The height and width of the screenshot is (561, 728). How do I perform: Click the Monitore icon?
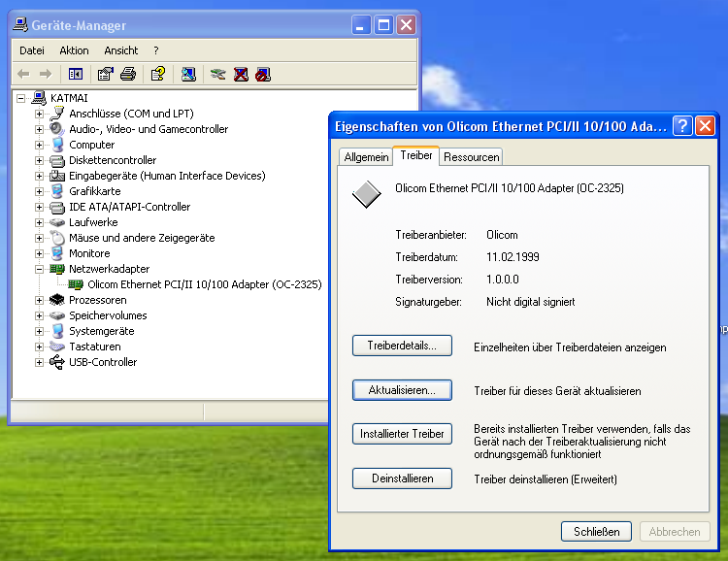point(57,253)
